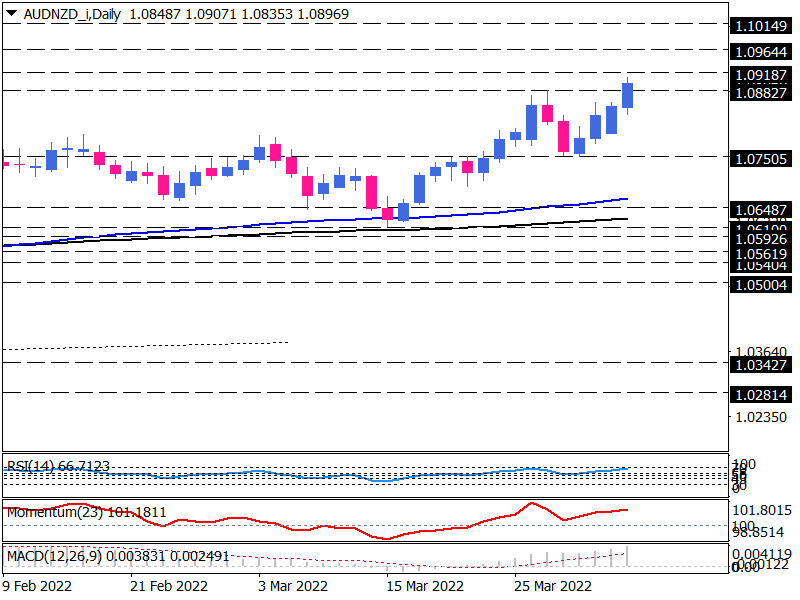Image resolution: width=800 pixels, height=600 pixels.
Task: Click the 9 Feb 2022 date label
Action: tap(39, 585)
